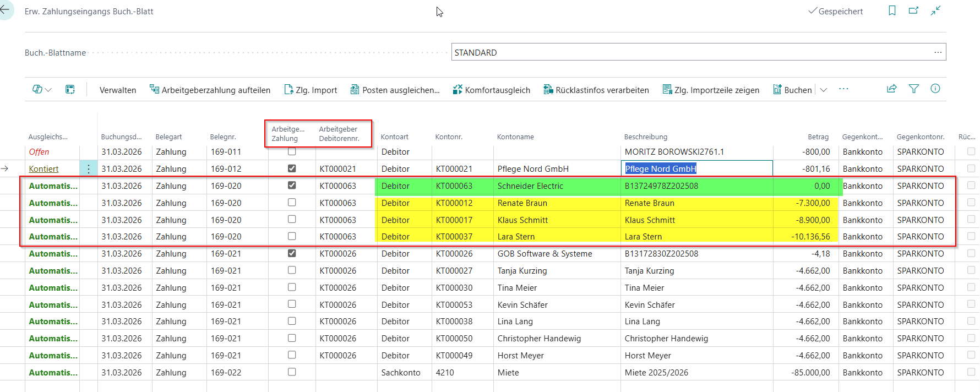Check Arbeitgeber Zahlung for Lara Stern
Screen dimensions: 980x392
tap(292, 236)
